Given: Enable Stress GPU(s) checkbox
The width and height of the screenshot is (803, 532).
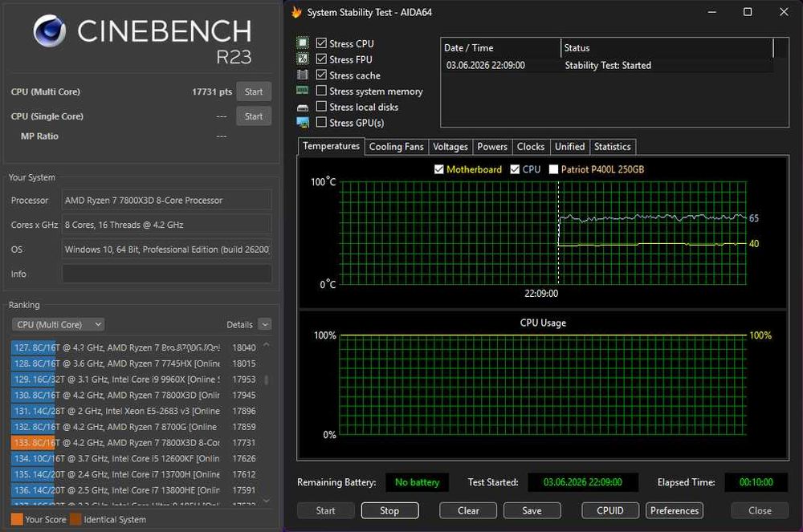Looking at the screenshot, I should (321, 122).
